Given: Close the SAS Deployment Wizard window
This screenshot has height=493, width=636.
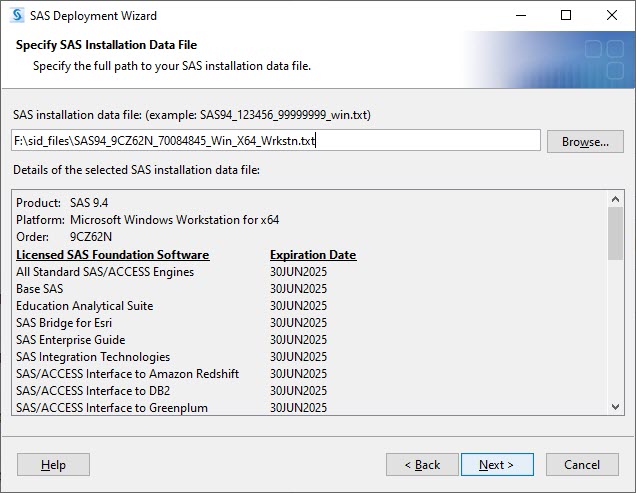Looking at the screenshot, I should coord(612,15).
